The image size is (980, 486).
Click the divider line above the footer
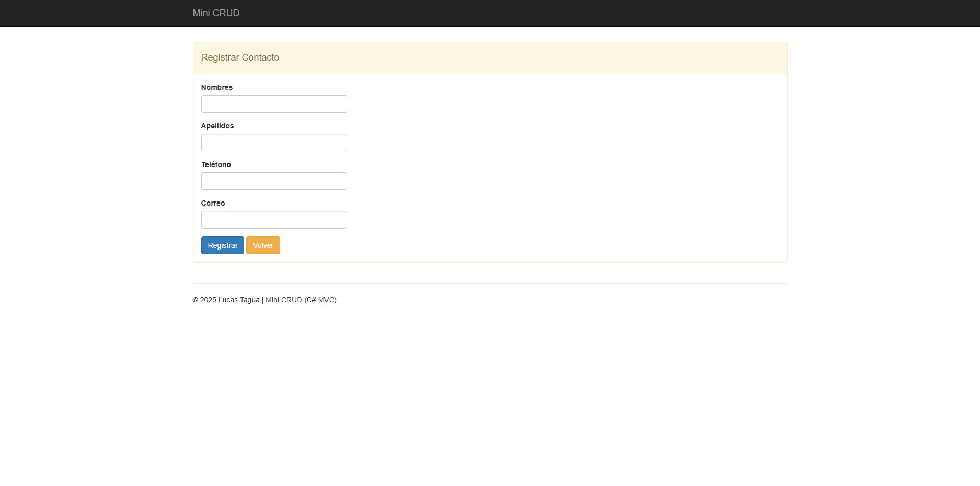tap(490, 283)
